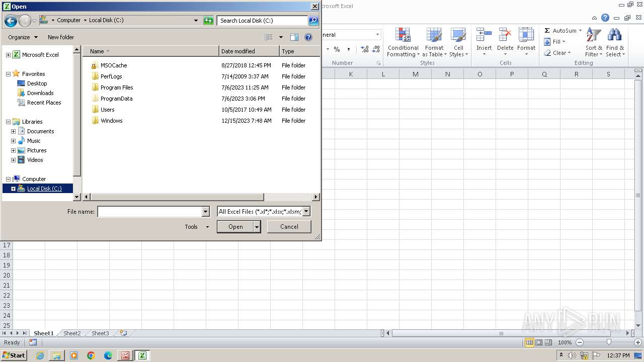Open the Tools dropdown menu

(197, 227)
